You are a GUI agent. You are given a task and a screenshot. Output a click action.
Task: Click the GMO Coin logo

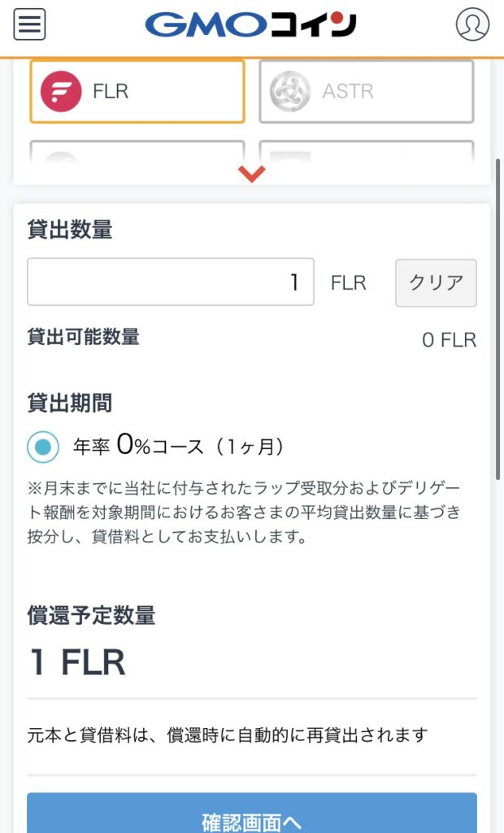click(250, 24)
